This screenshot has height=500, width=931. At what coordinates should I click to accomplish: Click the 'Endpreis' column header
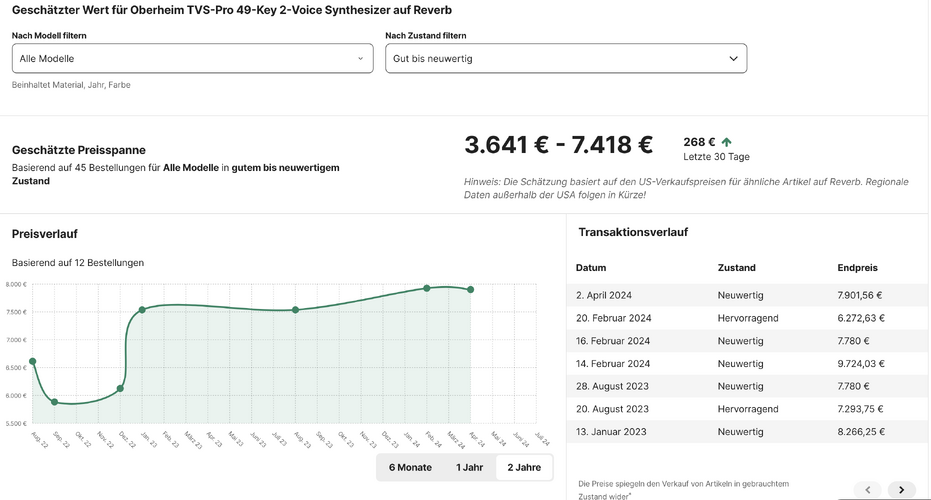pyautogui.click(x=857, y=268)
